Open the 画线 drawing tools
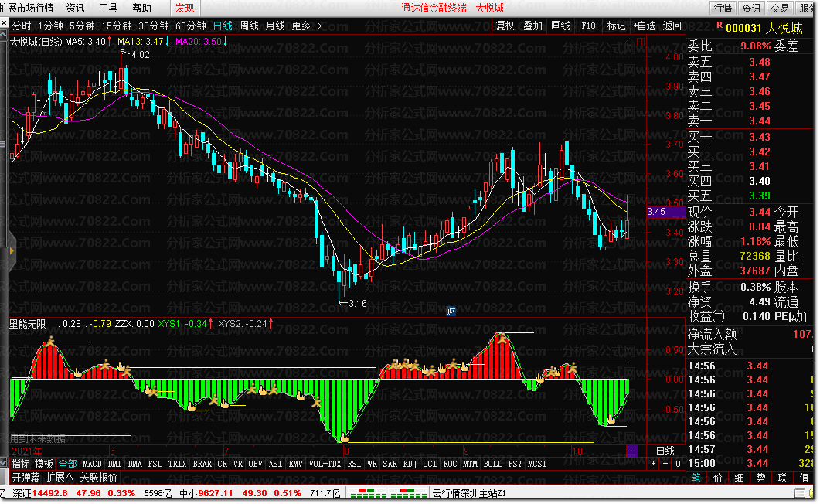820x504 pixels. (560, 26)
